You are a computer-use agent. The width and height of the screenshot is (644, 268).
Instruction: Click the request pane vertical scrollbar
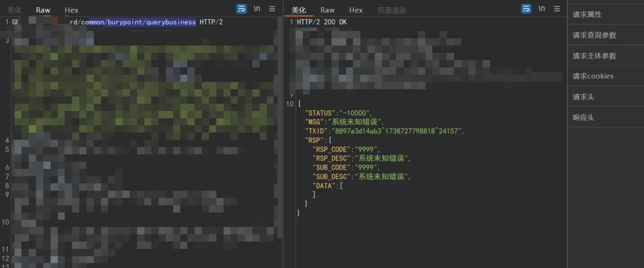(280, 127)
